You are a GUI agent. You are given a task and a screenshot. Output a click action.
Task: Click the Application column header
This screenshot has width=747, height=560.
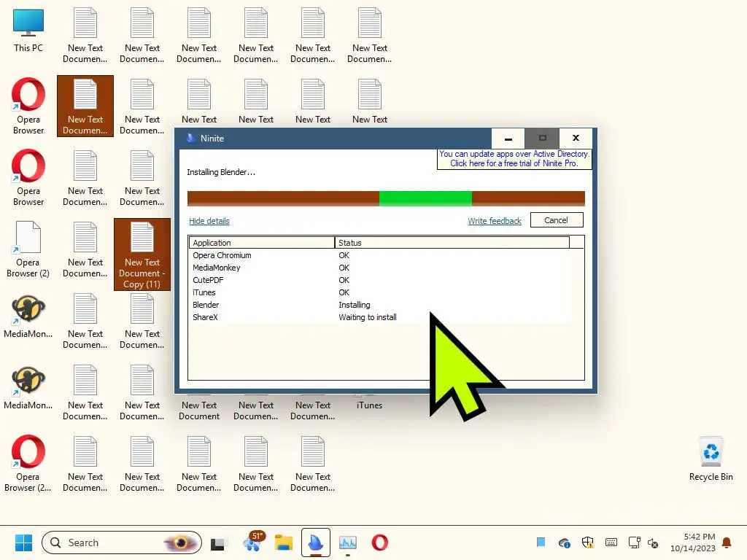262,242
